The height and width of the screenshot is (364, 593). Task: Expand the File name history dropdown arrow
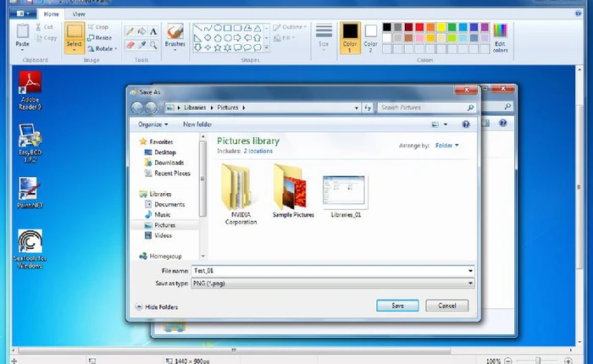click(470, 271)
